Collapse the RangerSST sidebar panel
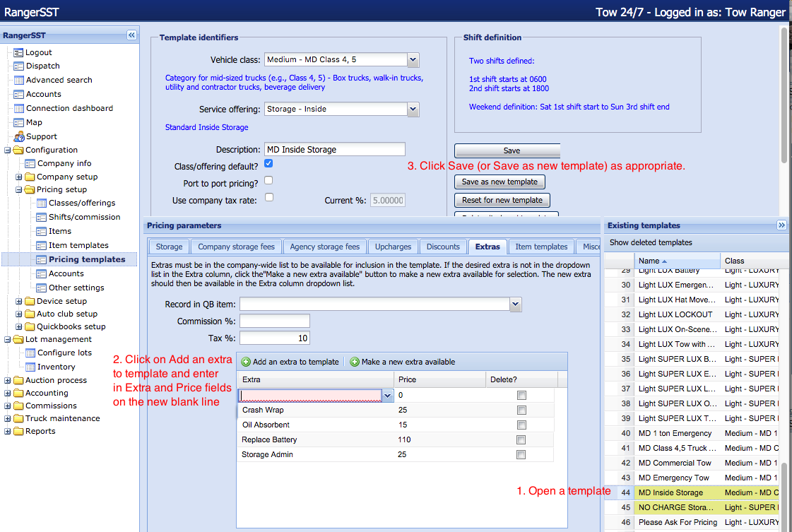This screenshot has width=792, height=532. point(131,35)
